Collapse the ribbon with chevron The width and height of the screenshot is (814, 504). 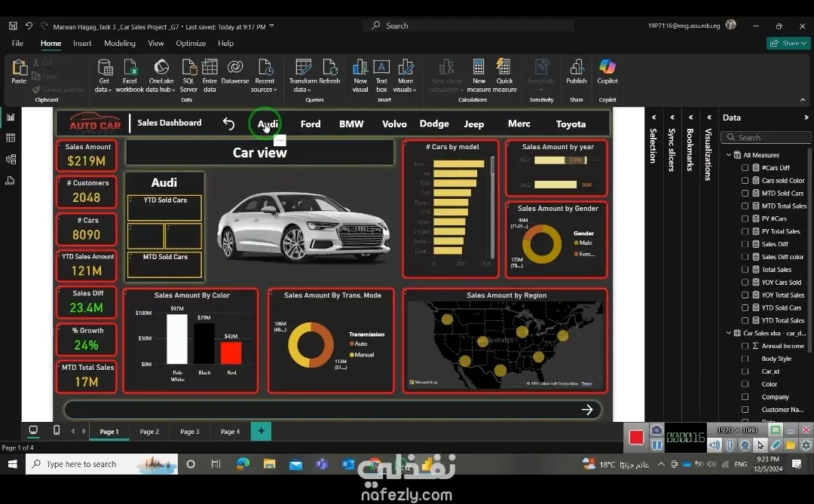click(803, 99)
